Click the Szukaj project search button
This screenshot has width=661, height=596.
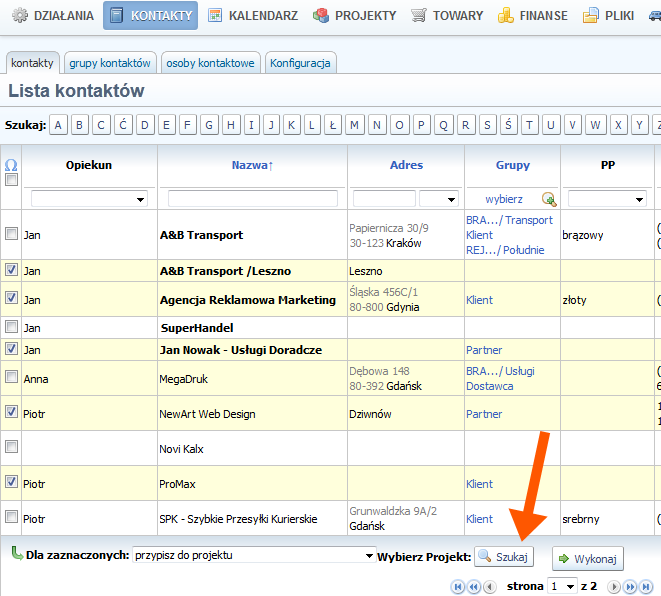pos(504,556)
